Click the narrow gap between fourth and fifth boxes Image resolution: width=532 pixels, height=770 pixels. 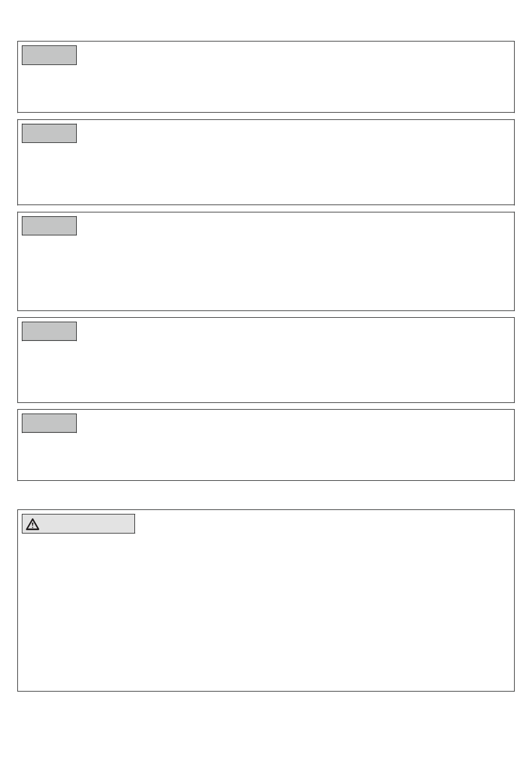pos(266,406)
